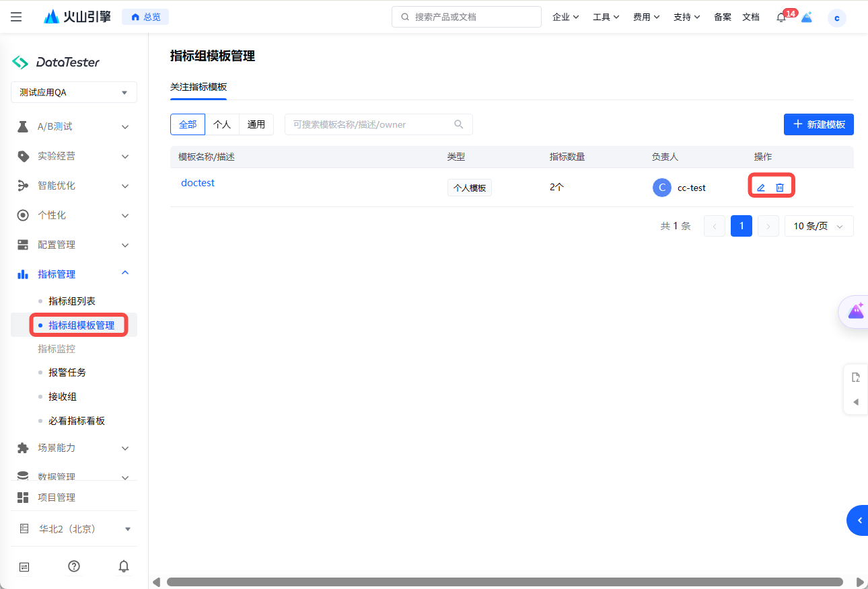Viewport: 868px width, 589px height.
Task: Expand the A/B测试 sidebar section
Action: [x=74, y=126]
